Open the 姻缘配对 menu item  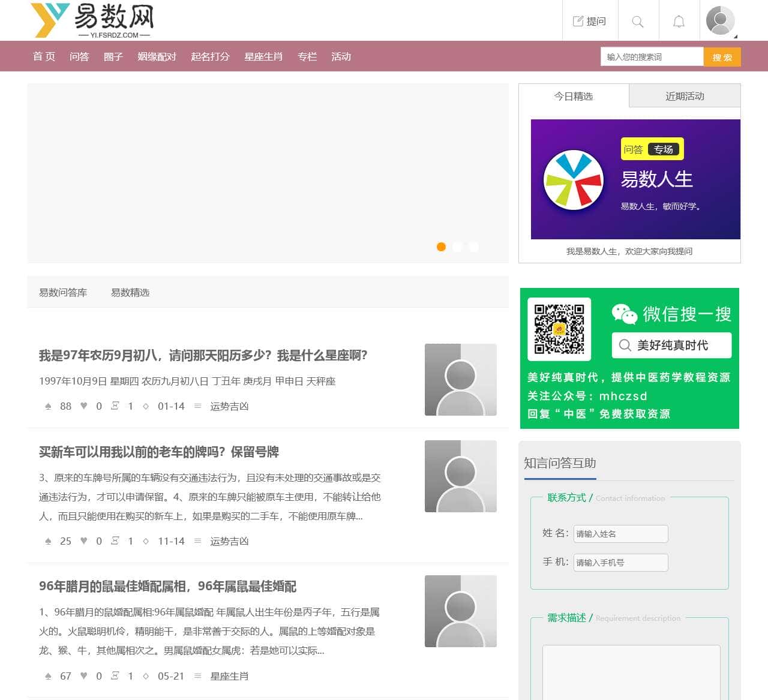click(157, 56)
